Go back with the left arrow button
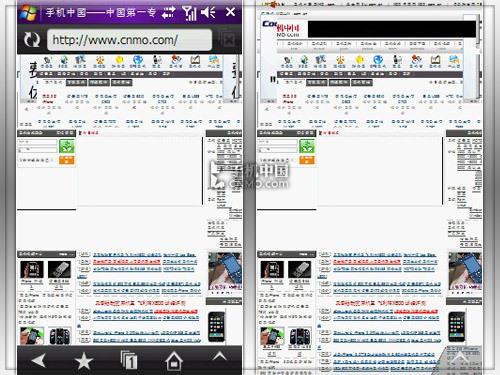Screen dimensions: 500x375 click(x=38, y=361)
